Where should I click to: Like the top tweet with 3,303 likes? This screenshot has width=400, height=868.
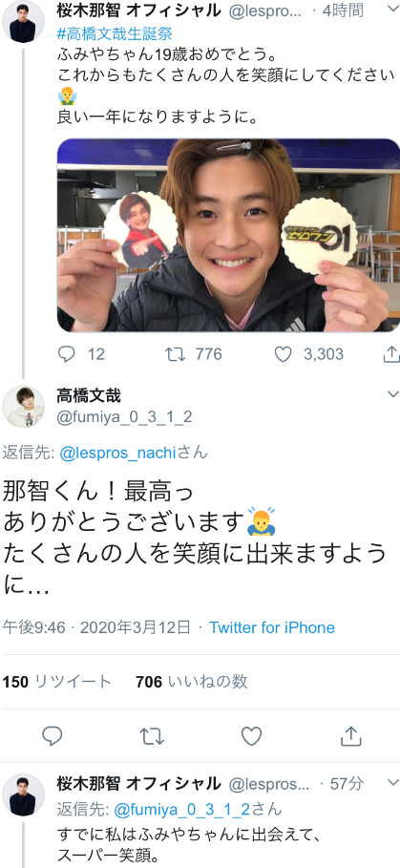[284, 354]
